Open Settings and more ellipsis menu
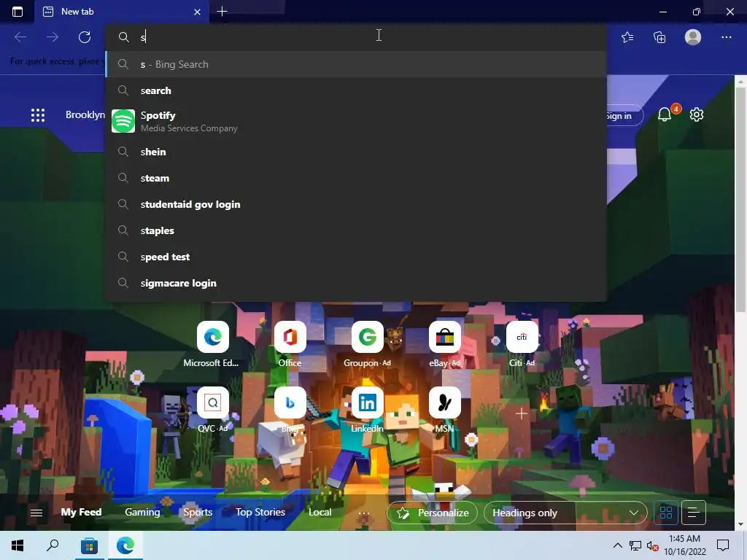 pyautogui.click(x=726, y=37)
